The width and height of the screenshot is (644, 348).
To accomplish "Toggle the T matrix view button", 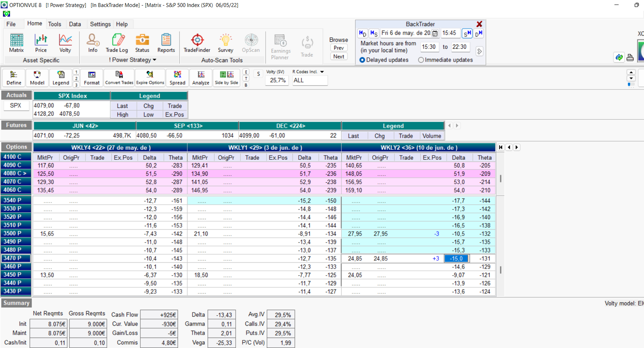I will 246,78.
